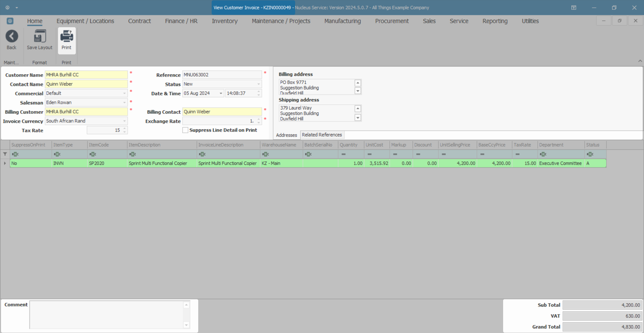Expand the invoice line row indicator
Image resolution: width=644 pixels, height=333 pixels.
tap(5, 163)
